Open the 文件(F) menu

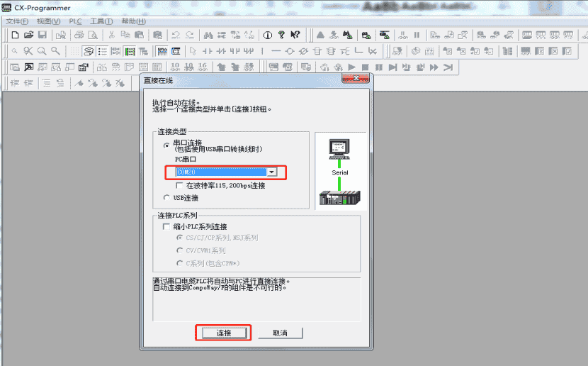tap(17, 21)
